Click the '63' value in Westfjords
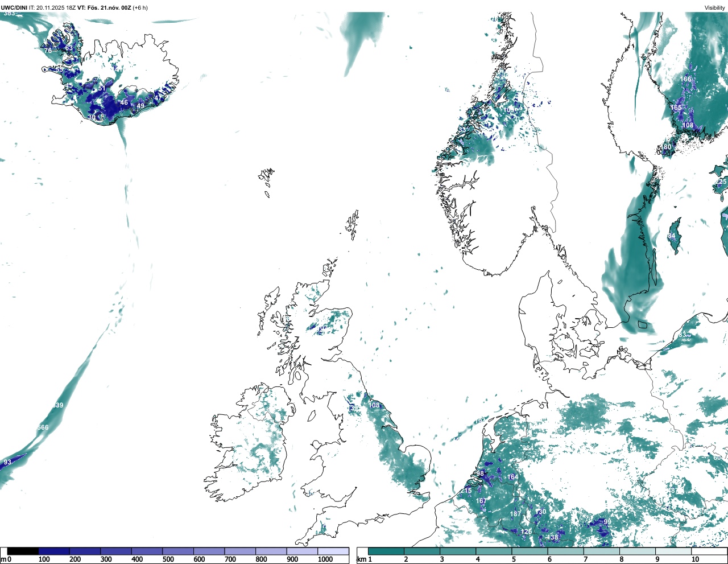The width and height of the screenshot is (728, 564). [x=69, y=48]
